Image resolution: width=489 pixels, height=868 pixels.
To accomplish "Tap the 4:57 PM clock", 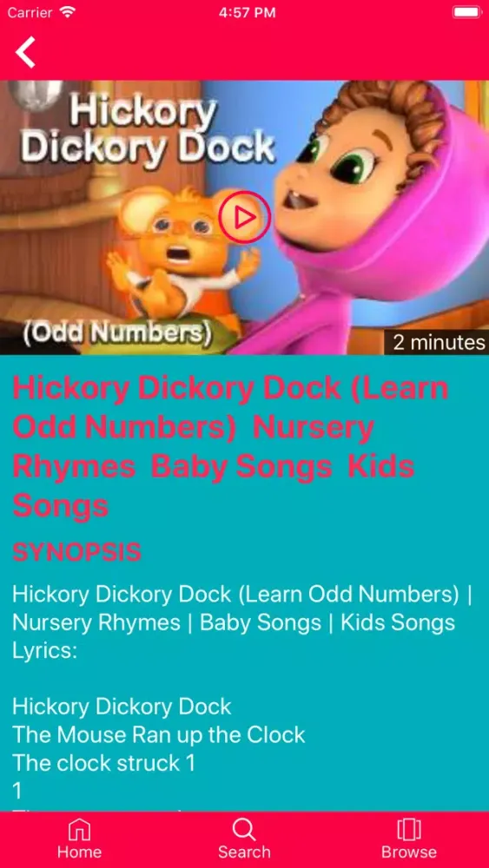I will point(247,13).
